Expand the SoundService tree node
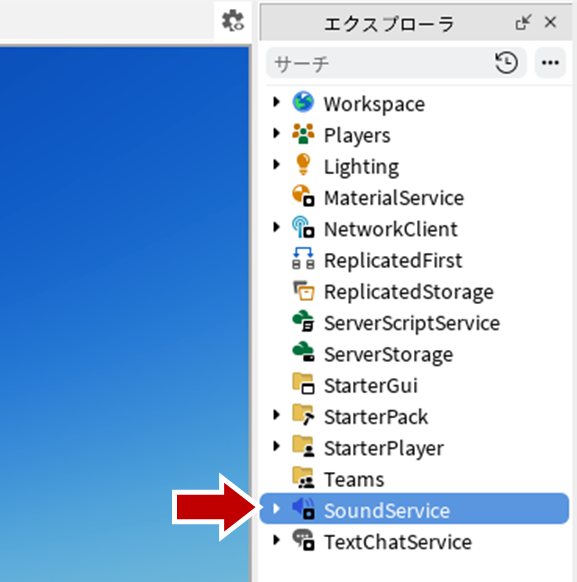Screen dimensions: 577x582 [x=276, y=509]
